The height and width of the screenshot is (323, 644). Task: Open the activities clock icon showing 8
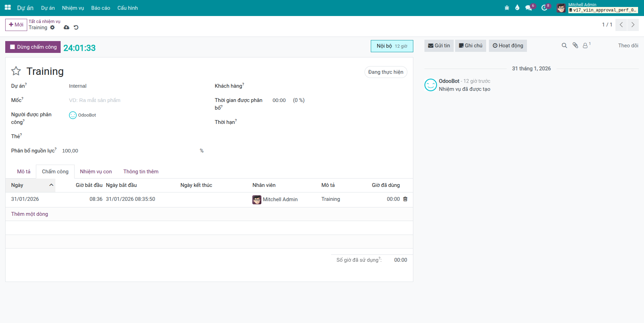(544, 7)
